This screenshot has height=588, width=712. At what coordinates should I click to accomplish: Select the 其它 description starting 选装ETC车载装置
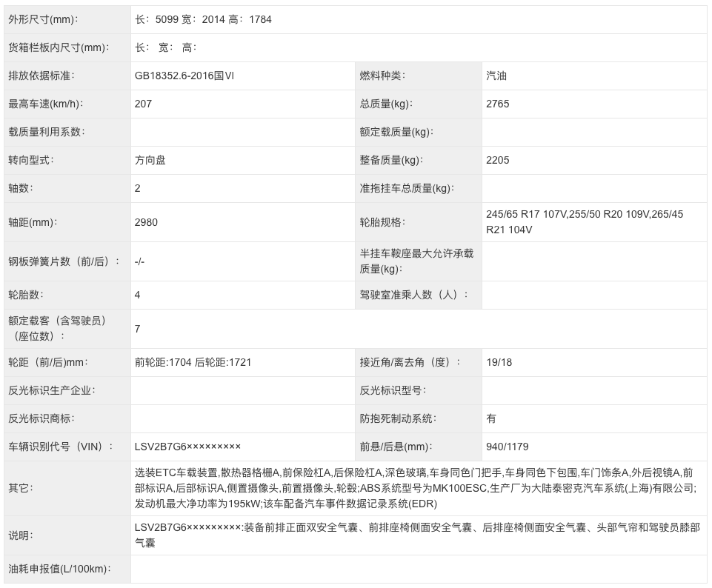pyautogui.click(x=416, y=488)
